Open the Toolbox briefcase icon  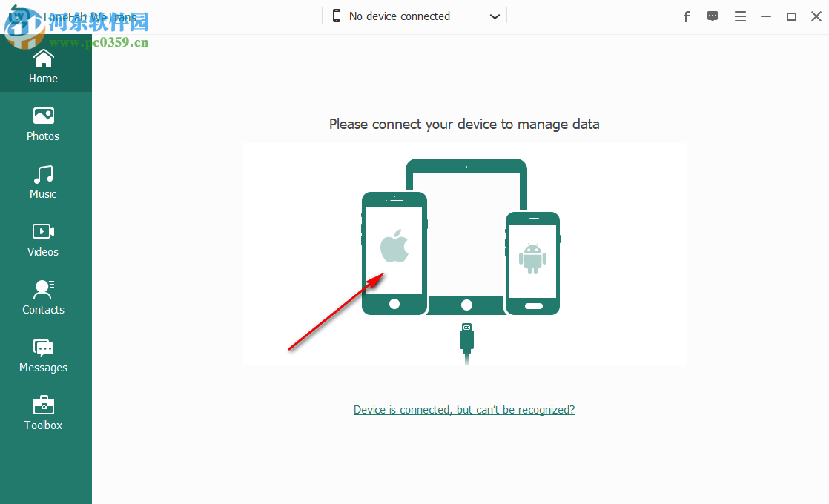pyautogui.click(x=43, y=405)
